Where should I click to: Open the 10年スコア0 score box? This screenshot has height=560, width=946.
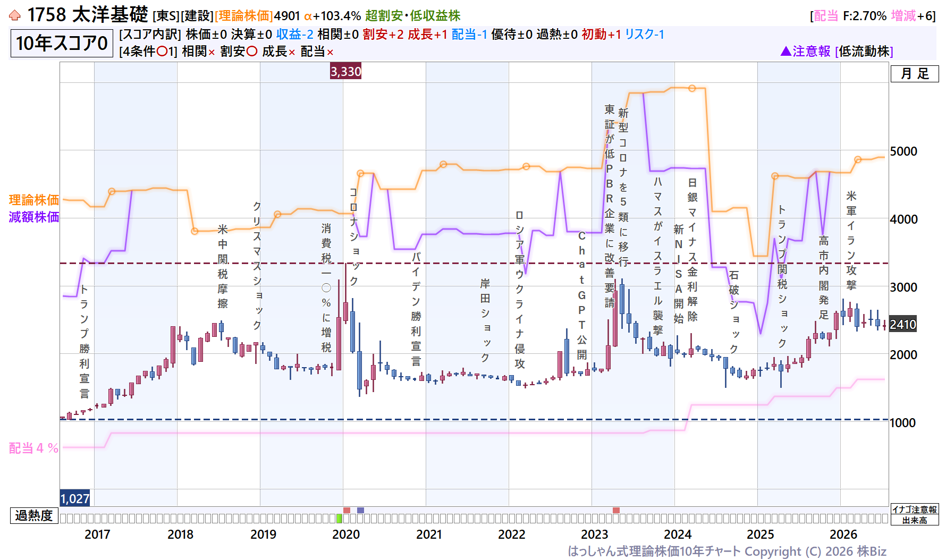tap(62, 43)
